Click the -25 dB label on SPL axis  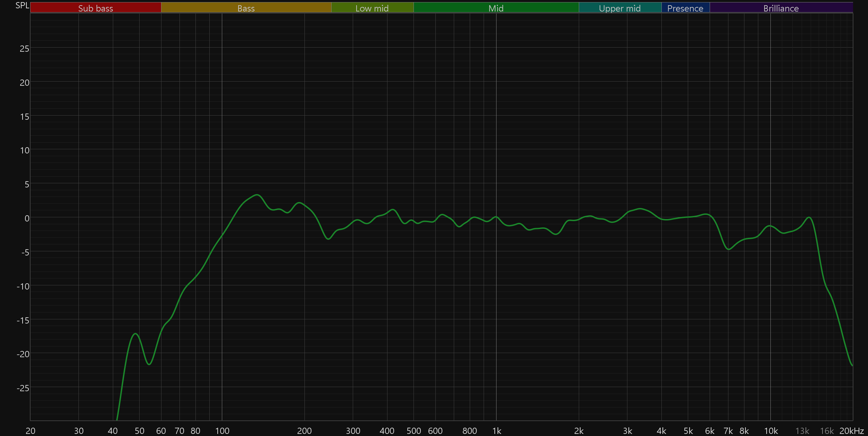point(23,388)
